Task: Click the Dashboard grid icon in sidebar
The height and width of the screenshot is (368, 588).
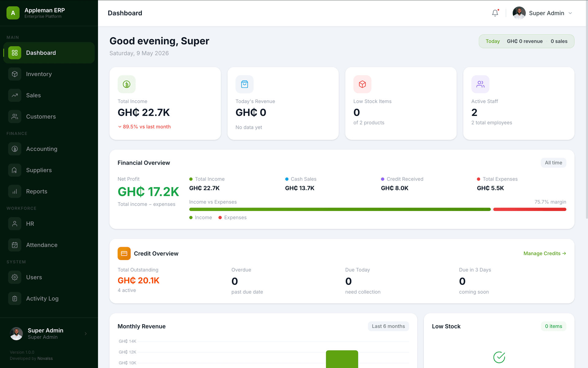Action: click(x=15, y=53)
